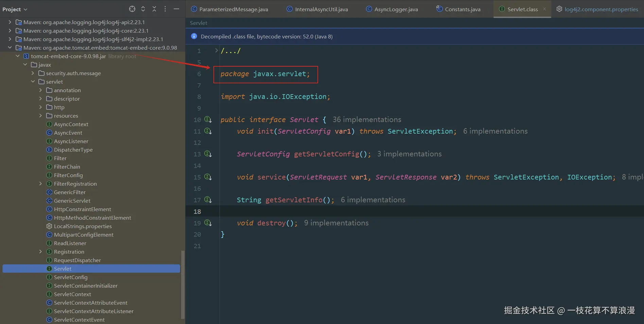644x324 pixels.
Task: Click the Select Opened File crosshair icon
Action: click(x=132, y=9)
